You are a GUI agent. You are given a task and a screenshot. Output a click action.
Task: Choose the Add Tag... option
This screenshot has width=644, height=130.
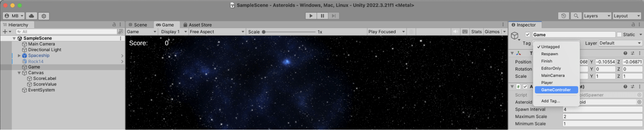coord(550,101)
